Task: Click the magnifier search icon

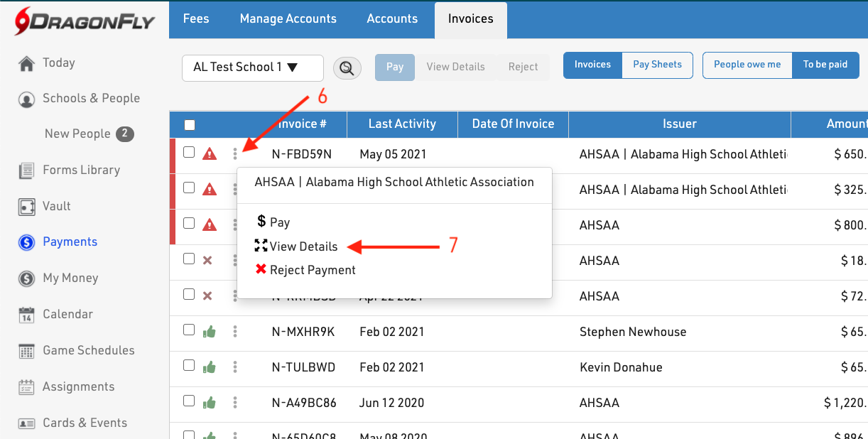Action: pos(347,68)
